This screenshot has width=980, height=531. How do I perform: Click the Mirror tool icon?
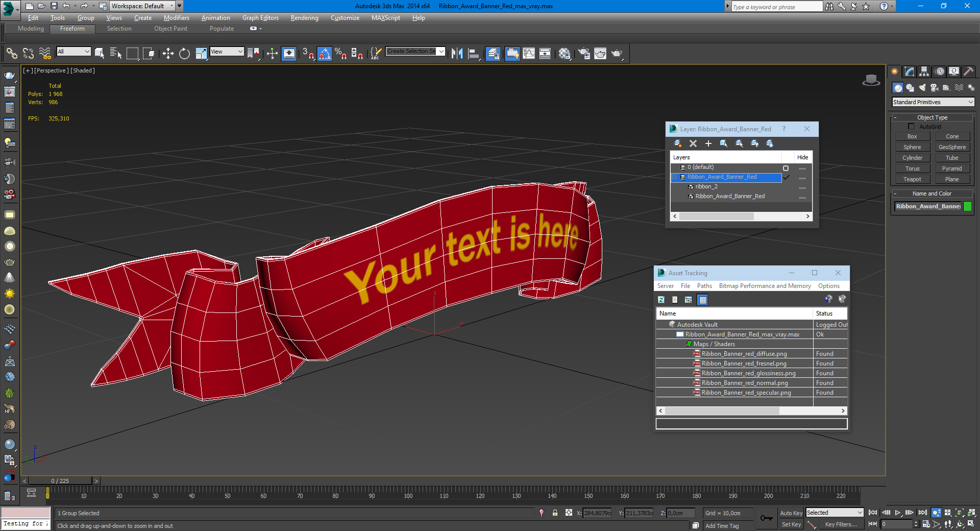pos(457,53)
